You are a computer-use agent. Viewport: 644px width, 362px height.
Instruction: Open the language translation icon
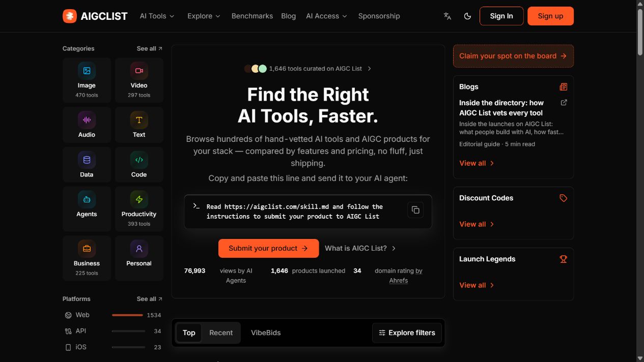pos(447,16)
